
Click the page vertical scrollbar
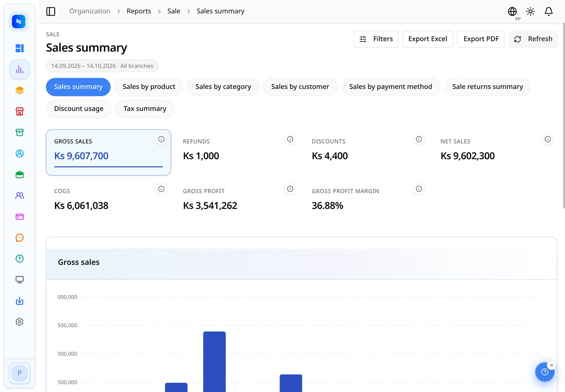[564, 116]
